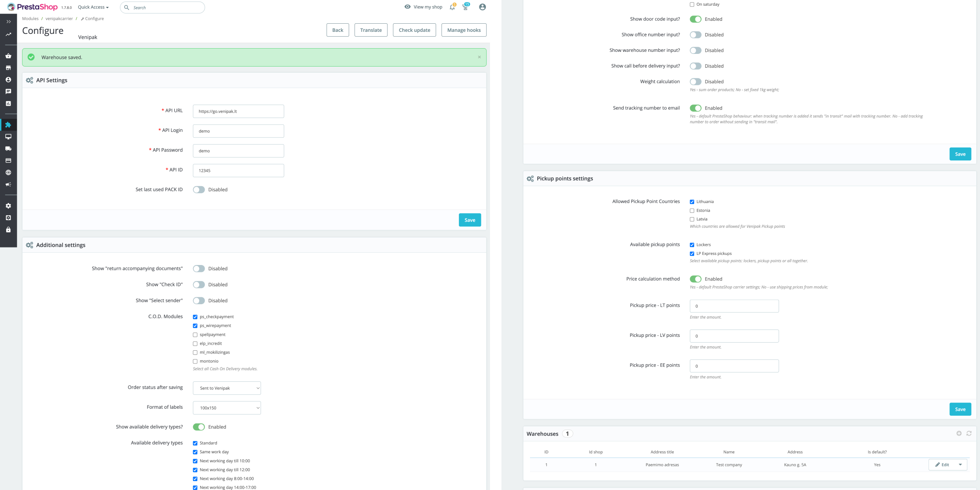
Task: Go to venipakcarrier breadcrumb
Action: click(x=59, y=18)
